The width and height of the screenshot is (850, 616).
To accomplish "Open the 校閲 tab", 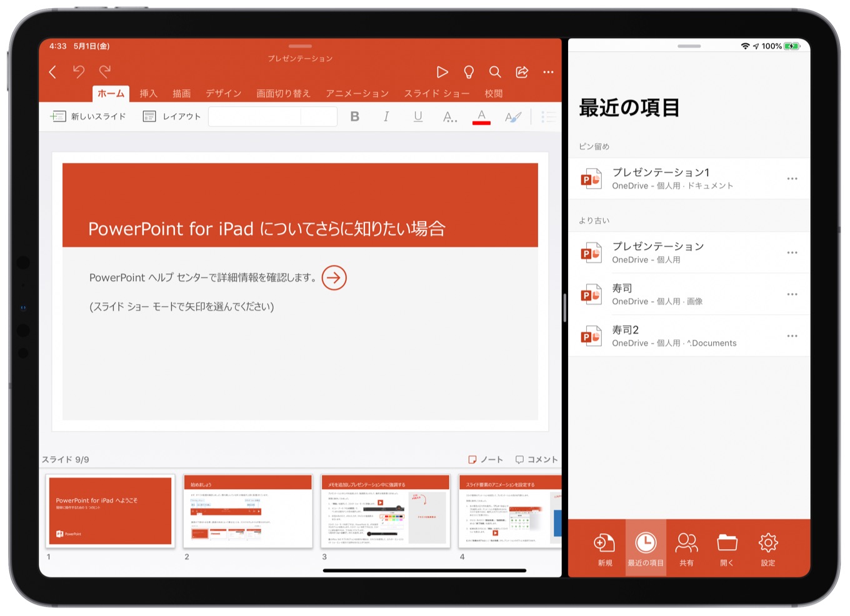I will (x=494, y=94).
